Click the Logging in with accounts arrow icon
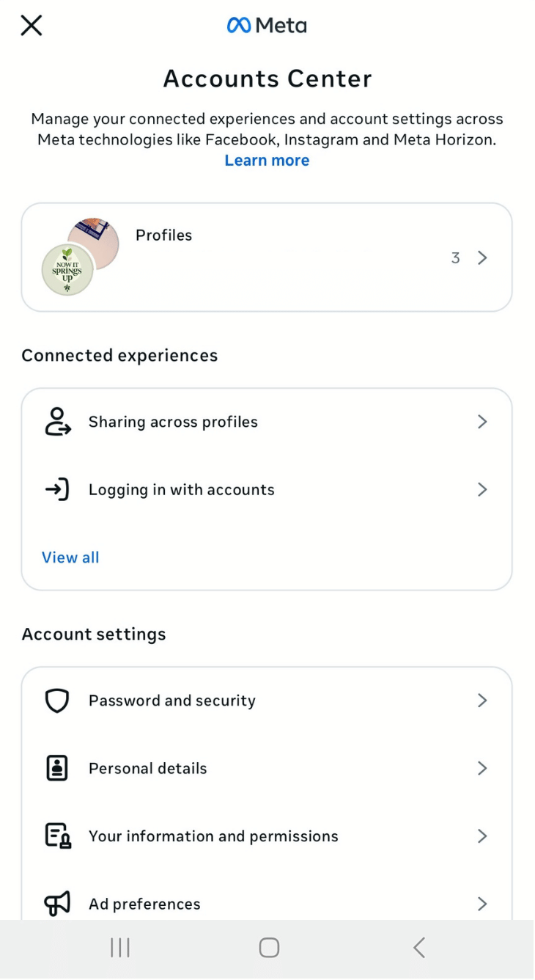535x980 pixels. point(57,489)
